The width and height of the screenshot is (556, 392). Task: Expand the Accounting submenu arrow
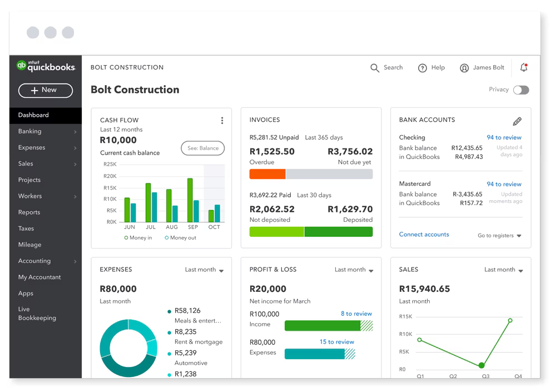click(75, 261)
